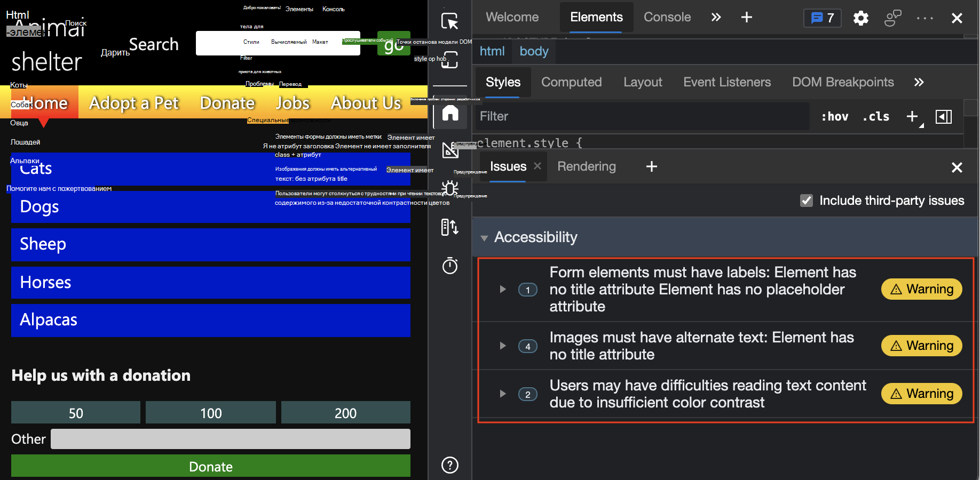This screenshot has width=980, height=480.
Task: Select the 100 donation amount
Action: point(210,413)
